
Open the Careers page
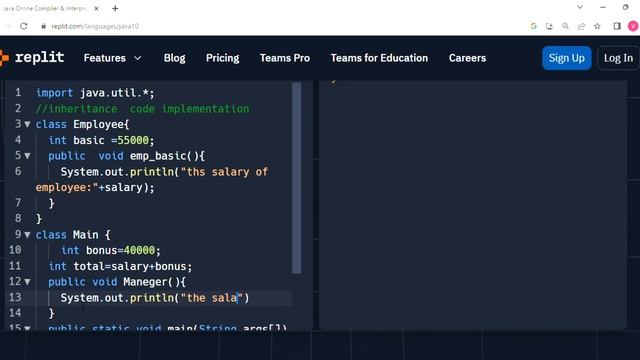click(x=467, y=58)
